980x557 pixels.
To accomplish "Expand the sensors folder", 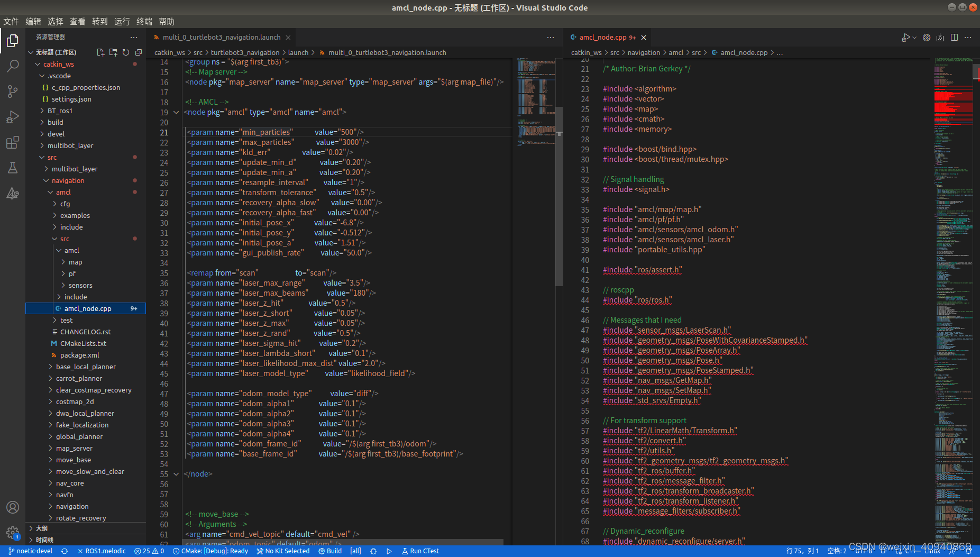I will 80,285.
